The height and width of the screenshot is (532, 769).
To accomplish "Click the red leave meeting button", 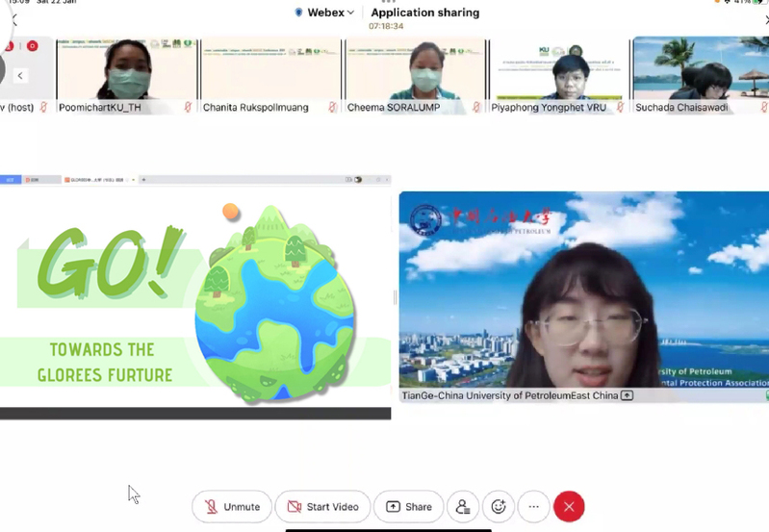I will [569, 507].
